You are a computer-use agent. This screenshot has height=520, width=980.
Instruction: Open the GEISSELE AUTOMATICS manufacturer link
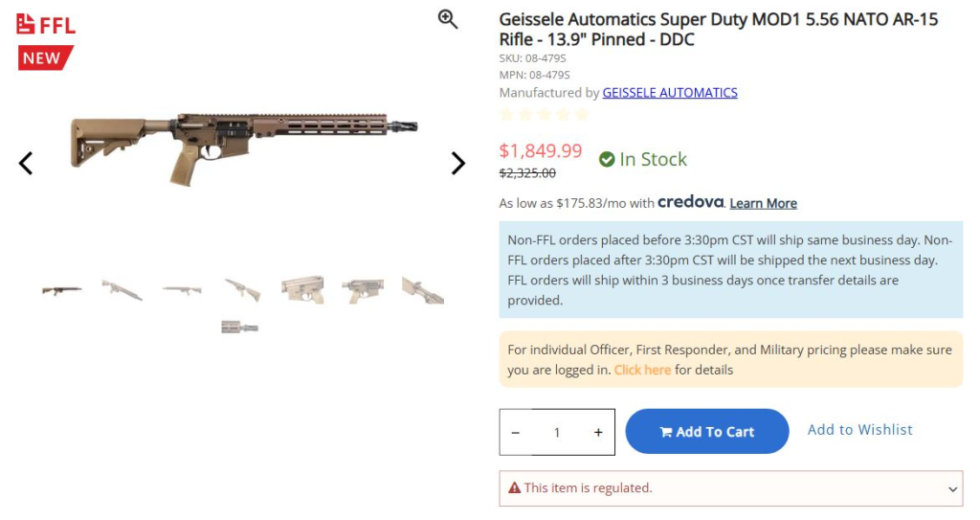click(x=670, y=93)
